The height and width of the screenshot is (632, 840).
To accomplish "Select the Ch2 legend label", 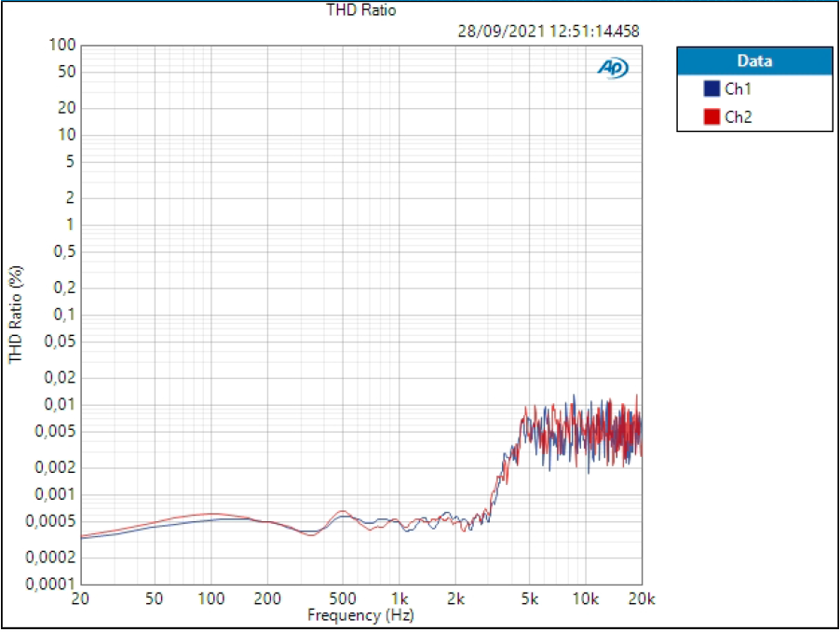I will pyautogui.click(x=738, y=116).
